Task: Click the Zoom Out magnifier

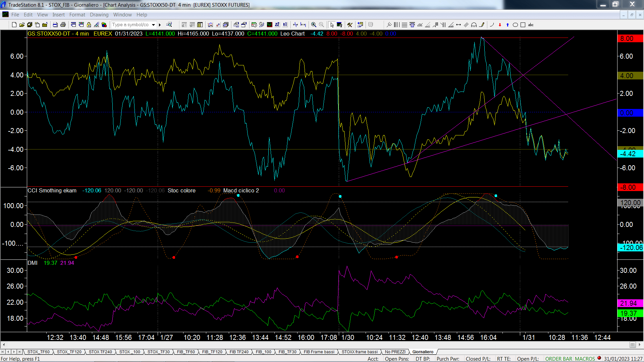Action: point(321,25)
